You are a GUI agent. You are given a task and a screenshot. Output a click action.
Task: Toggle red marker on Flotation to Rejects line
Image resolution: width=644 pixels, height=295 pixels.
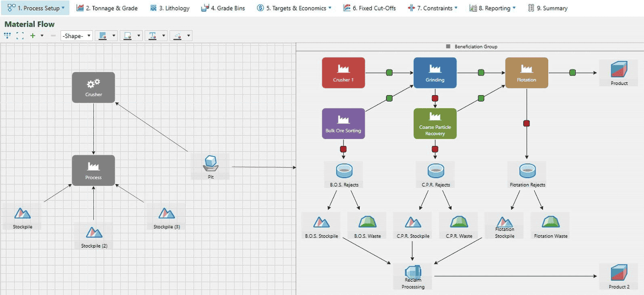click(x=527, y=123)
